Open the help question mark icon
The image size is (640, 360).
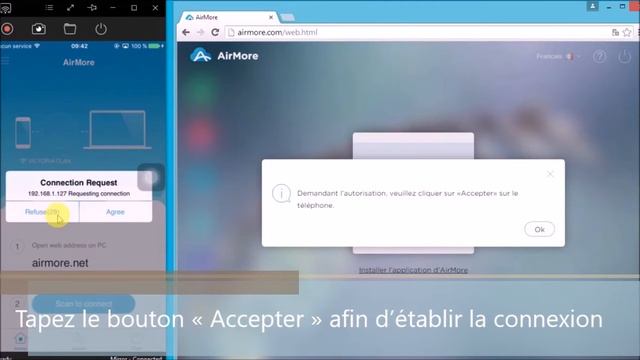point(599,56)
